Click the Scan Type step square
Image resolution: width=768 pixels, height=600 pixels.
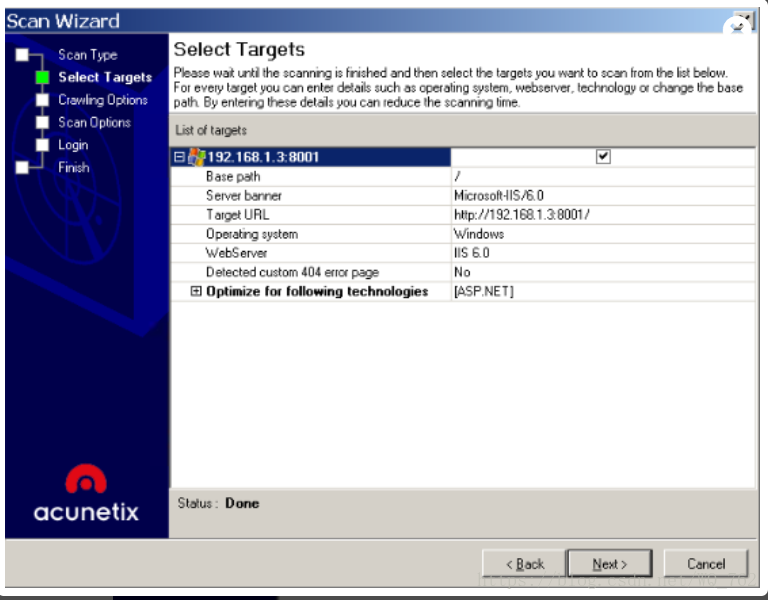(22, 54)
